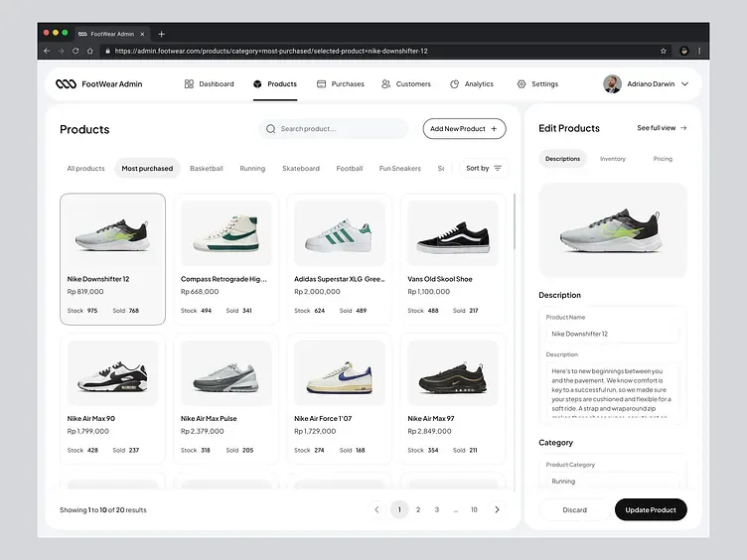Select the Nike Downshifter 12 product card

pyautogui.click(x=112, y=259)
